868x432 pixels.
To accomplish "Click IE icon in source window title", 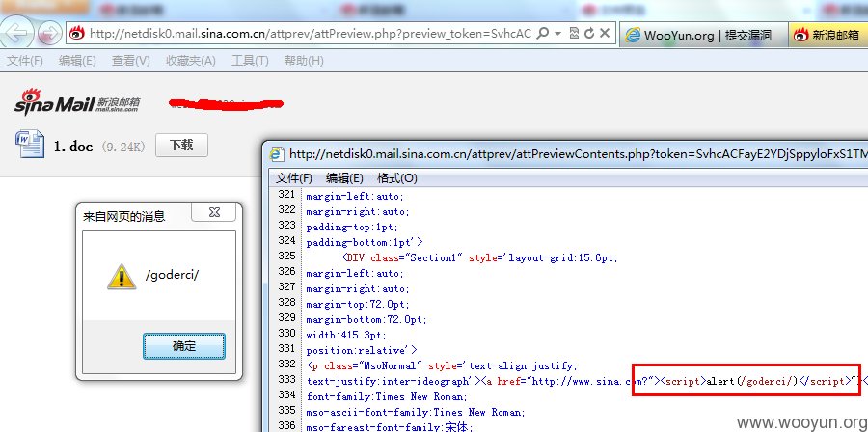I will click(276, 154).
